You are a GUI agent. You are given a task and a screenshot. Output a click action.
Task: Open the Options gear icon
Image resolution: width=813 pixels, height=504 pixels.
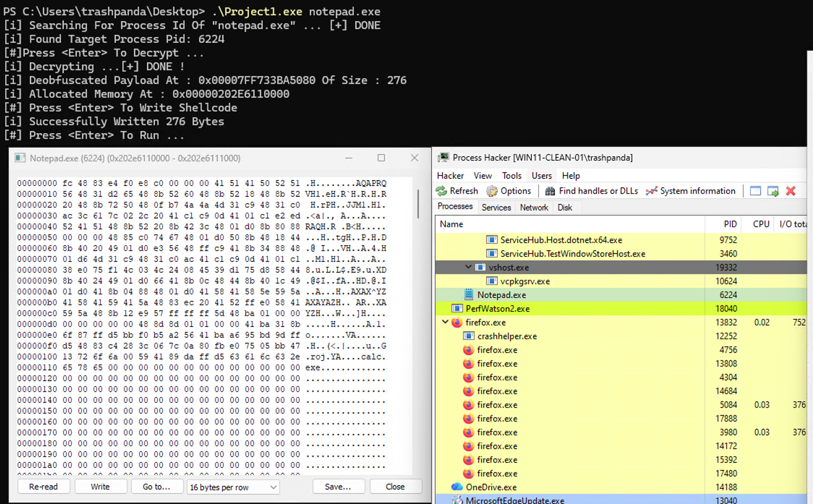pos(491,191)
